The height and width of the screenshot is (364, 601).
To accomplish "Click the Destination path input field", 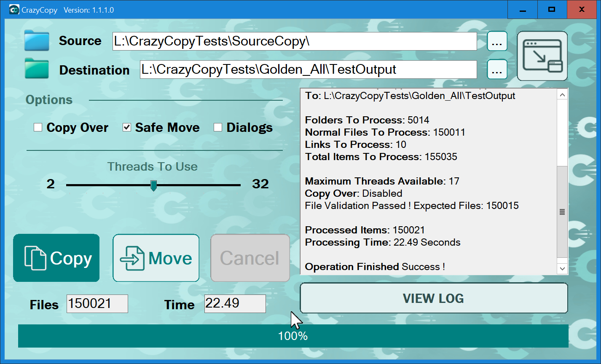I will click(x=309, y=70).
